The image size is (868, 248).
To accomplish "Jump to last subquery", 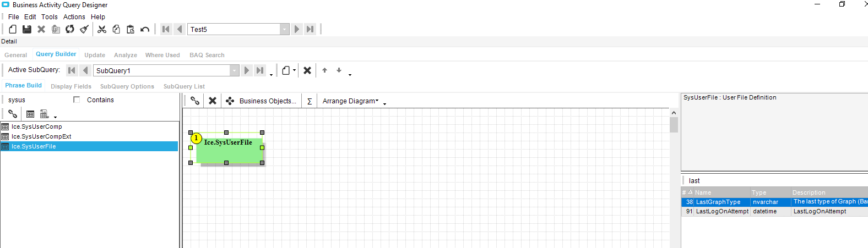I will [260, 70].
